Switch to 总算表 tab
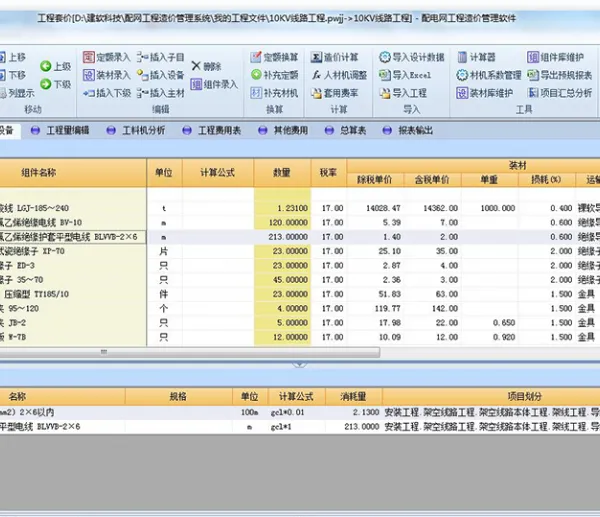The image size is (600, 517). [x=346, y=130]
